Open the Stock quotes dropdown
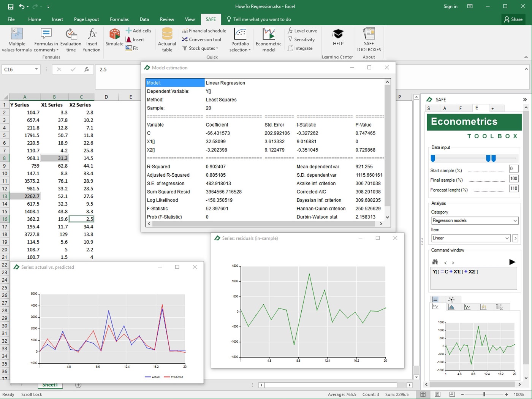 click(200, 48)
